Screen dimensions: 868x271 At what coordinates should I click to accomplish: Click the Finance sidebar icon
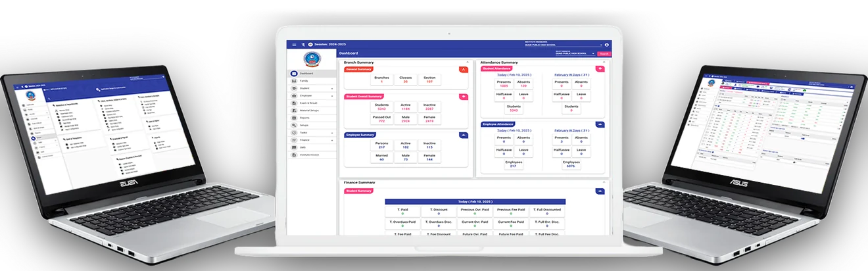point(294,140)
